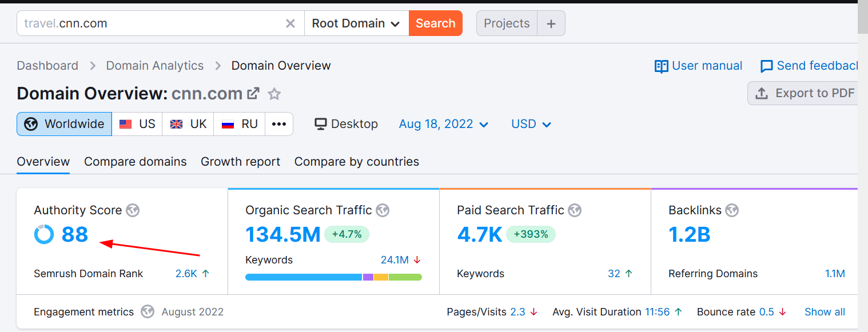Click Show all engagement metrics
The height and width of the screenshot is (332, 868).
click(825, 312)
